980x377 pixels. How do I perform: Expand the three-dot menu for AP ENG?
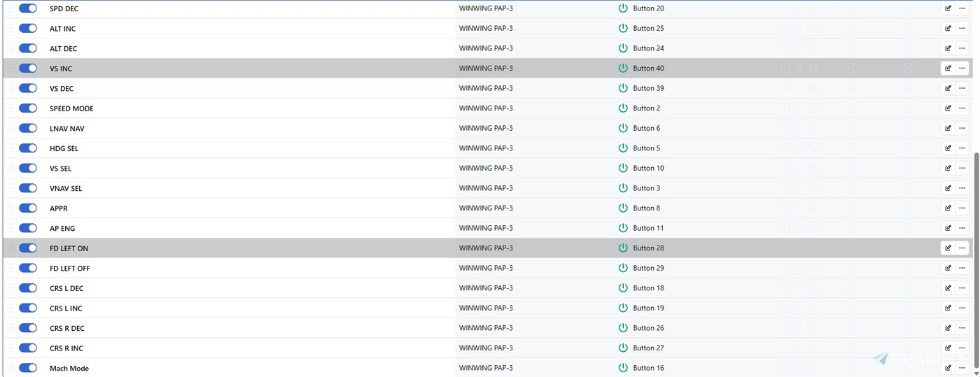(962, 229)
